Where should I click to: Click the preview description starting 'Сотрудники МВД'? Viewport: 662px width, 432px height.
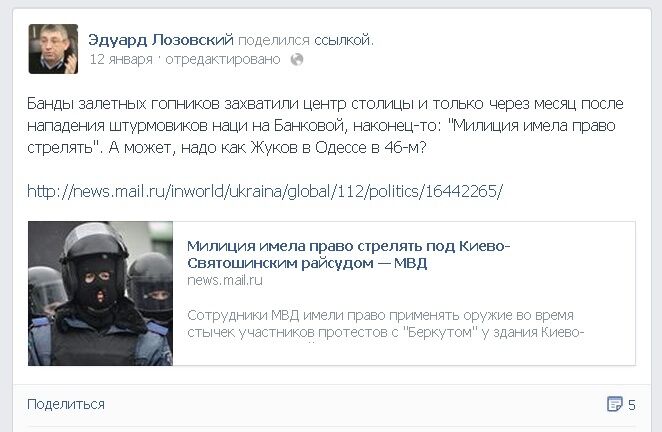click(x=385, y=324)
